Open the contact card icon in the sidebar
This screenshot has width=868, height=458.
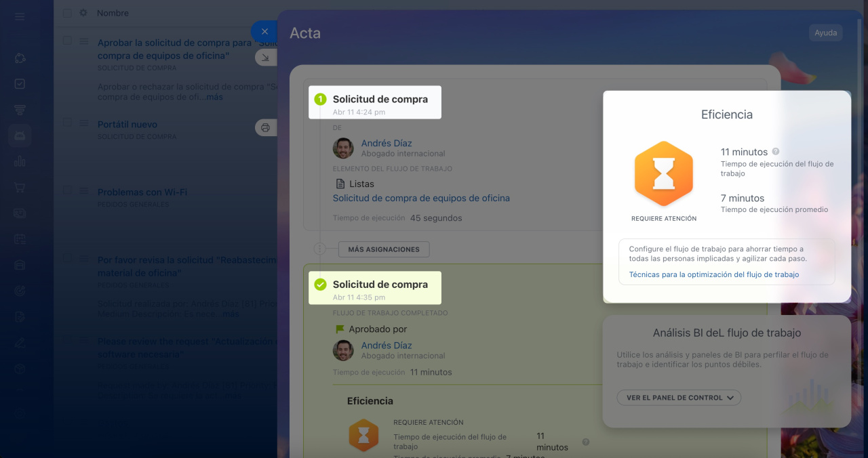20,213
